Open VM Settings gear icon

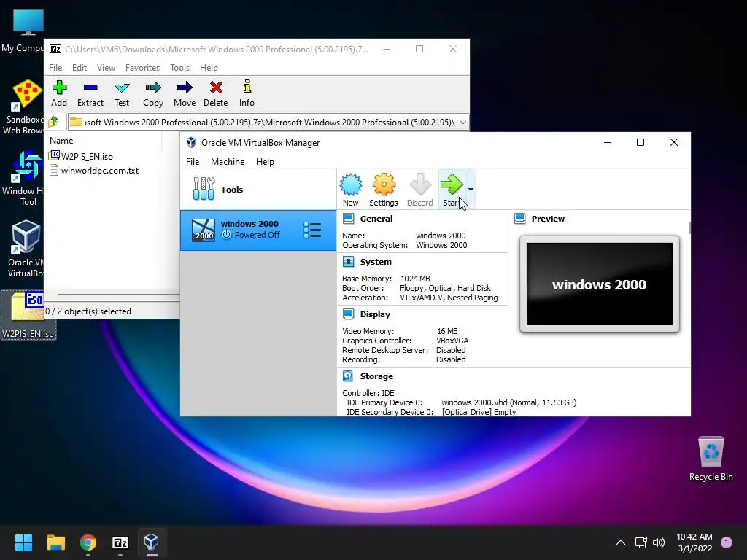point(384,190)
